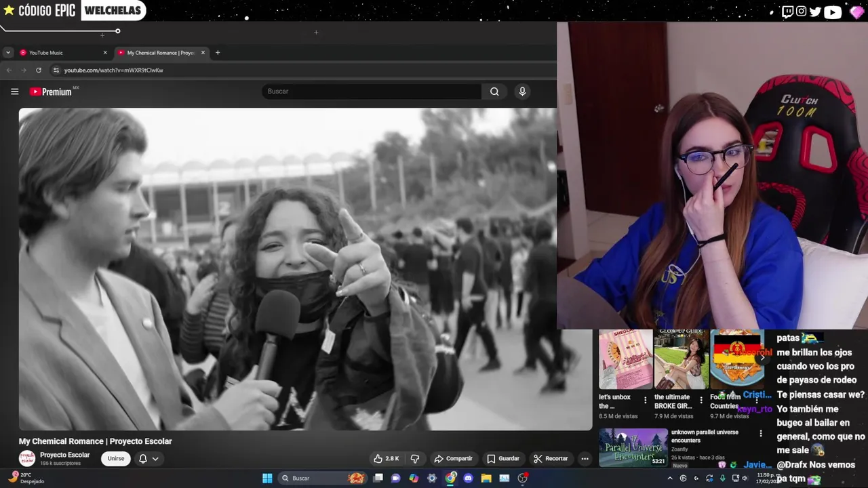Open Parallel Universe Encounters video thumbnail
868x488 pixels.
click(x=633, y=447)
